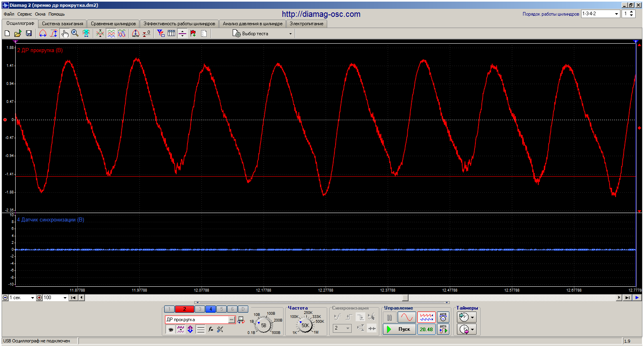Image resolution: width=644 pixels, height=346 pixels.
Task: Select the blue channel 4 button
Action: click(211, 309)
